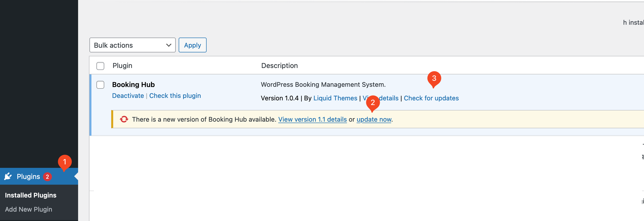Deactivate the Booking Hub plugin

click(128, 96)
